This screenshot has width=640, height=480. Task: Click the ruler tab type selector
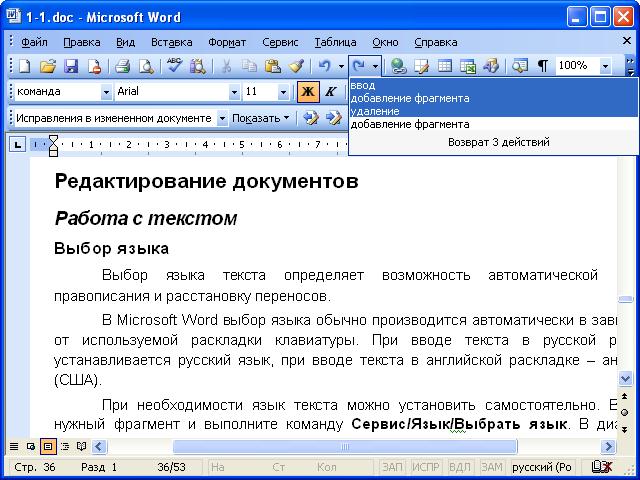click(x=17, y=144)
